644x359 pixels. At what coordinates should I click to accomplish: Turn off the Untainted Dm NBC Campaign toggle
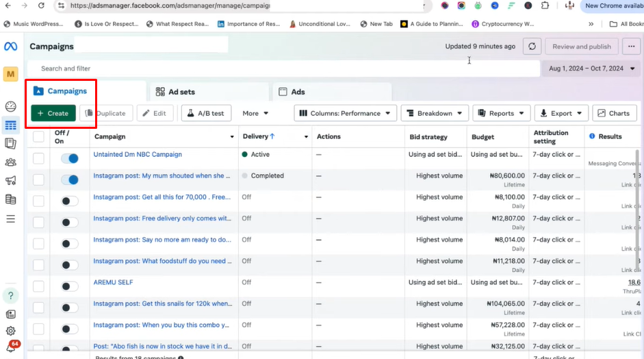[x=69, y=158]
